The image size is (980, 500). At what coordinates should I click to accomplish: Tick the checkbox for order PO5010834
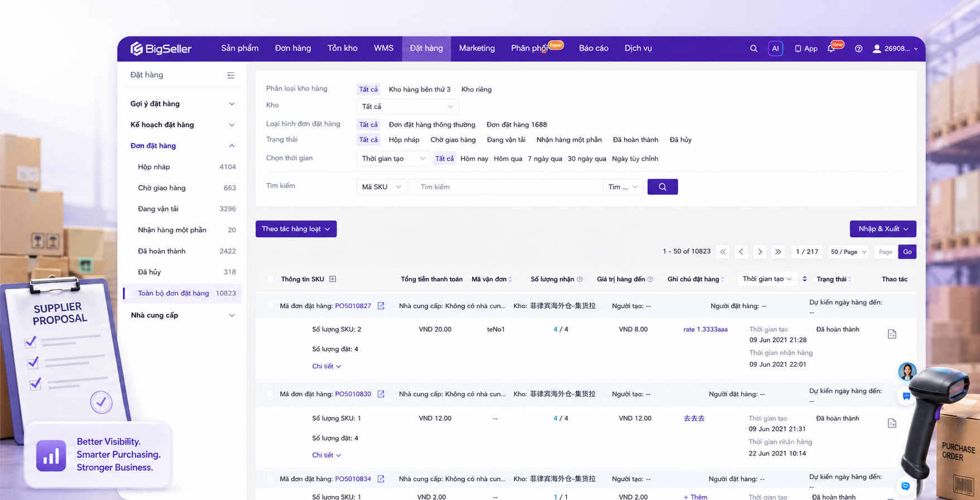(x=270, y=479)
